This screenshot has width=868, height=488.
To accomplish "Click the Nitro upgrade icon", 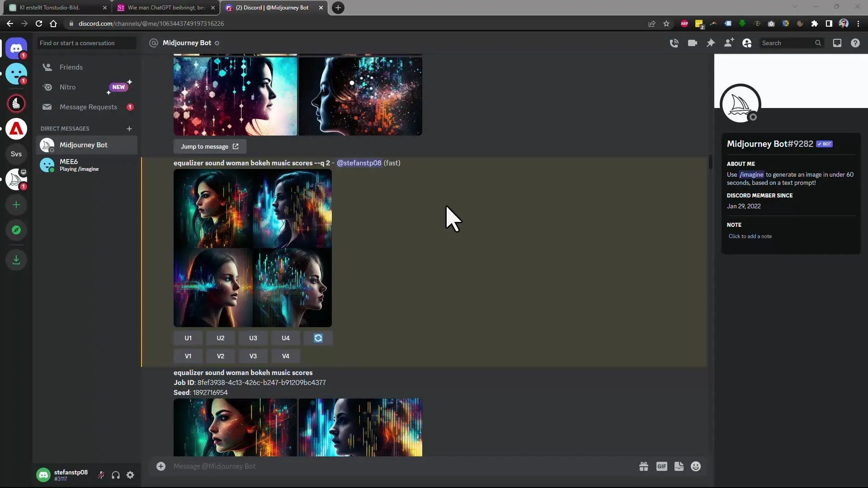I will coord(47,86).
